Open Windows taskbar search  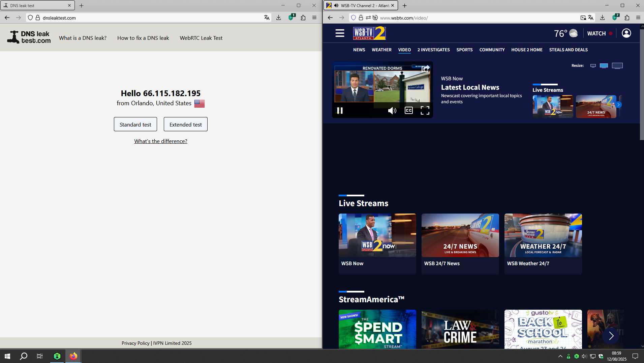(x=24, y=356)
